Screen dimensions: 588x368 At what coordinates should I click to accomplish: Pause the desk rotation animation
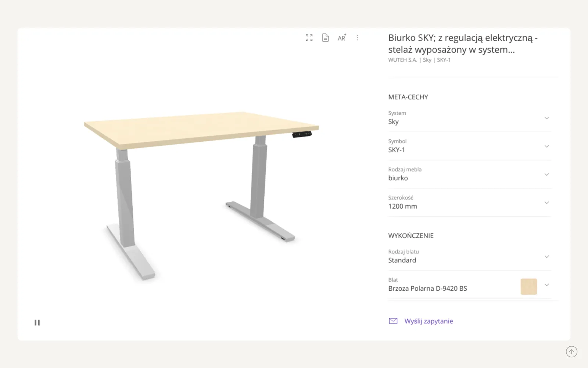coord(37,322)
